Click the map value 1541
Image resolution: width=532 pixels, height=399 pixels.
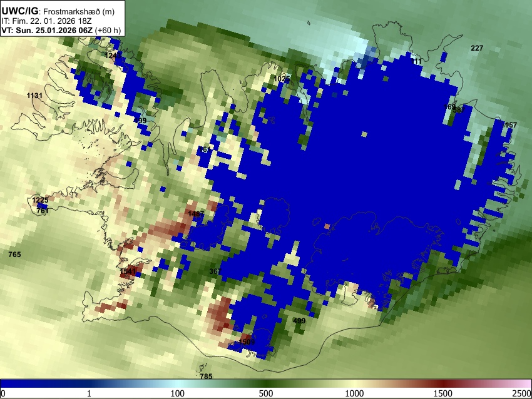pyautogui.click(x=128, y=271)
